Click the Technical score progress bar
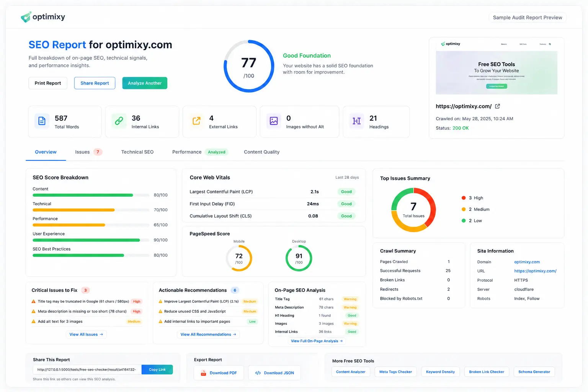This screenshot has height=392, width=588. (91, 210)
